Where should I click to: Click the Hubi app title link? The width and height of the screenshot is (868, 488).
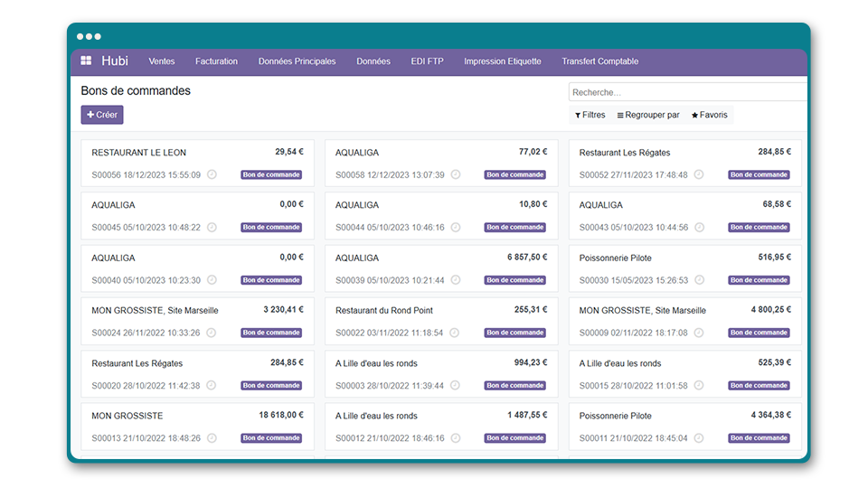[x=115, y=61]
